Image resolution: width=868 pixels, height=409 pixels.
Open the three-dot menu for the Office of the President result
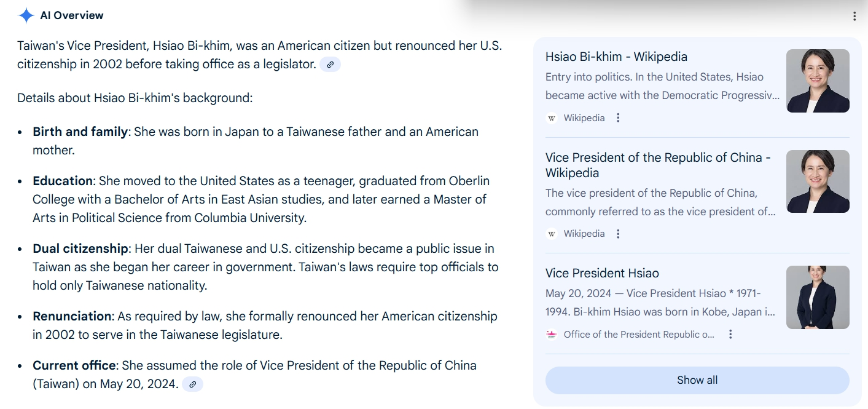(x=730, y=335)
